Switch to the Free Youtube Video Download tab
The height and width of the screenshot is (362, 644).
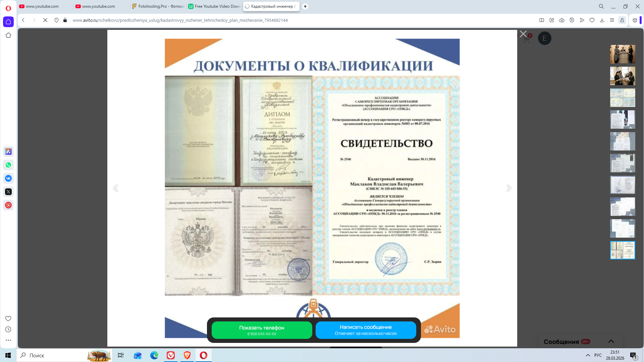click(215, 6)
